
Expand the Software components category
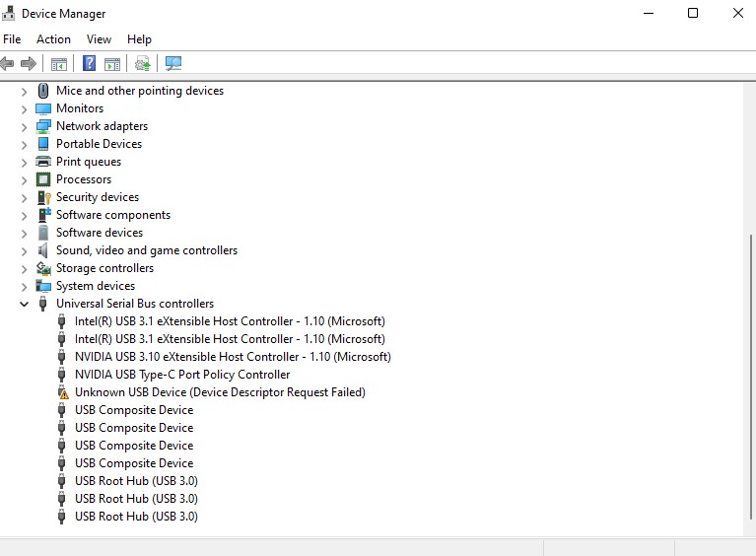pyautogui.click(x=24, y=216)
